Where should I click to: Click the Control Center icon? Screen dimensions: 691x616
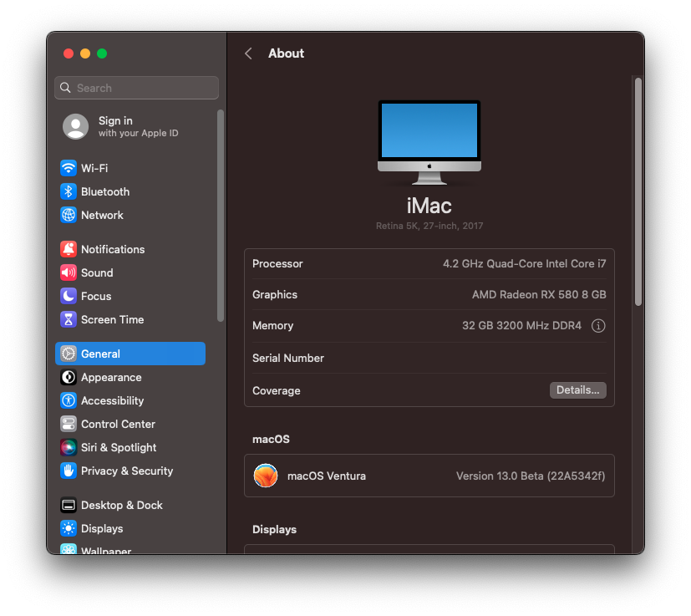tap(69, 424)
